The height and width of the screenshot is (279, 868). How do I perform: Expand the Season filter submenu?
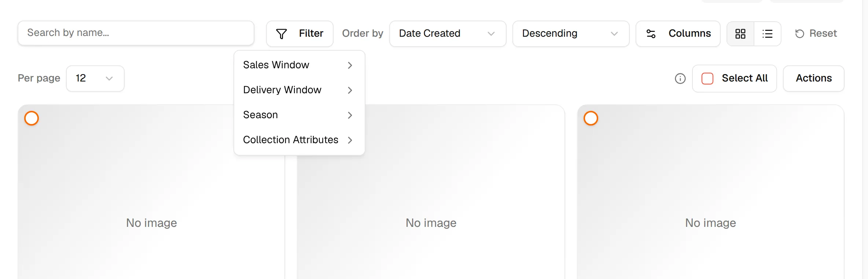299,115
